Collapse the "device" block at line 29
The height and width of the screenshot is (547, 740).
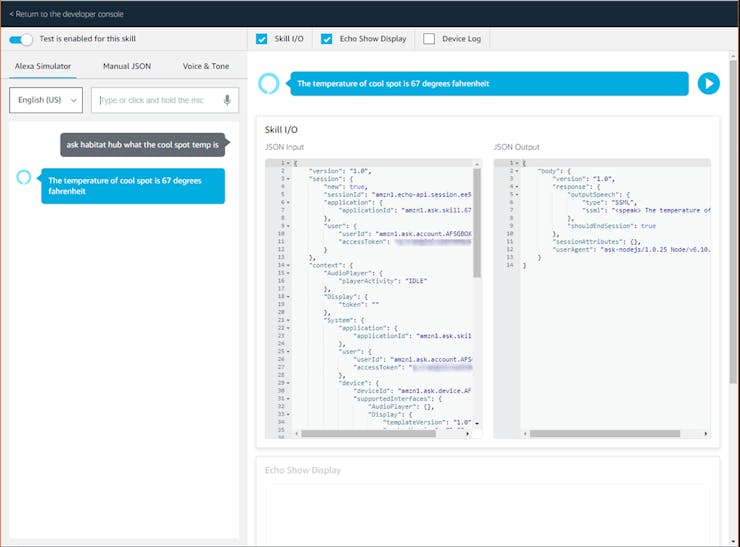coord(288,383)
